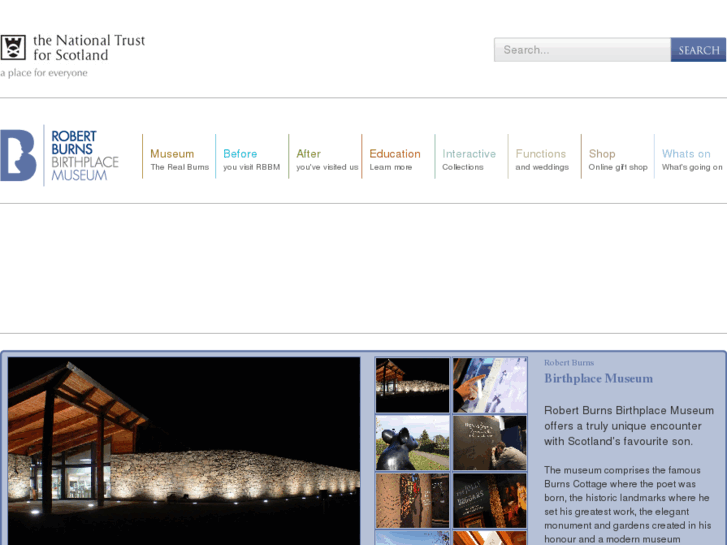727x545 pixels.
Task: Open the Shop online gift shop menu
Action: tap(618, 160)
